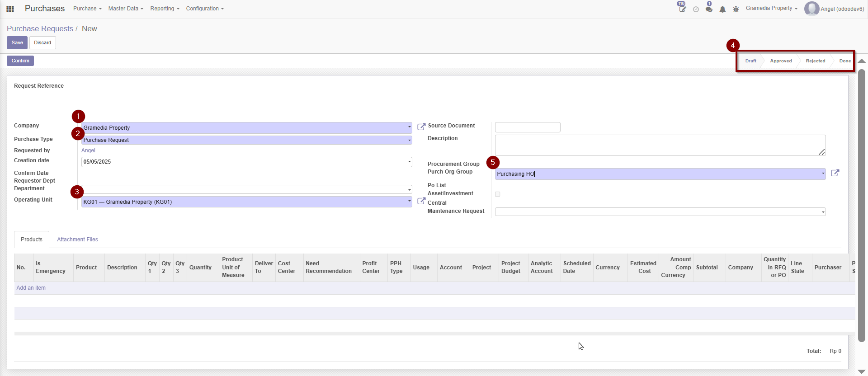Select the Done status stage
The height and width of the screenshot is (376, 868).
[844, 61]
